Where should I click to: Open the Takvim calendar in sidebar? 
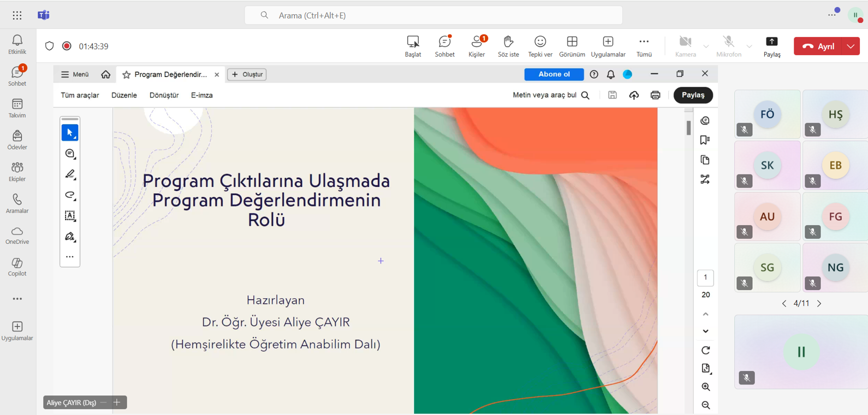point(17,108)
